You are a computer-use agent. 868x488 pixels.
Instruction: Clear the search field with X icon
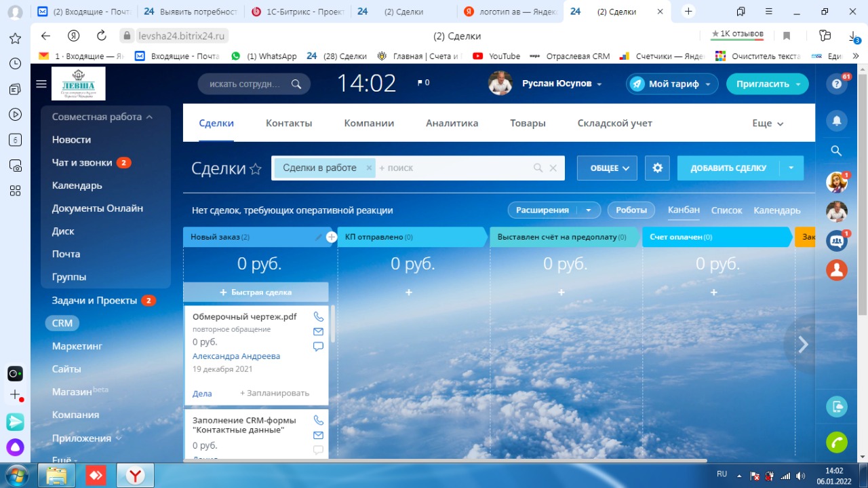[553, 168]
